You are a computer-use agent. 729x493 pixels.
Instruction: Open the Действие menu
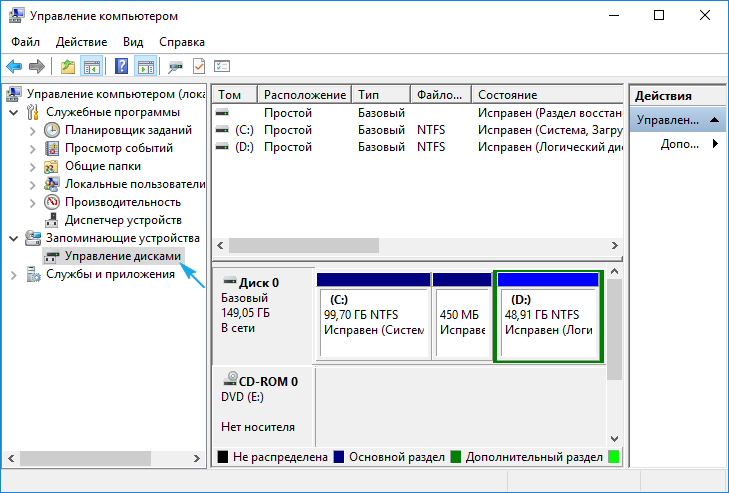82,42
